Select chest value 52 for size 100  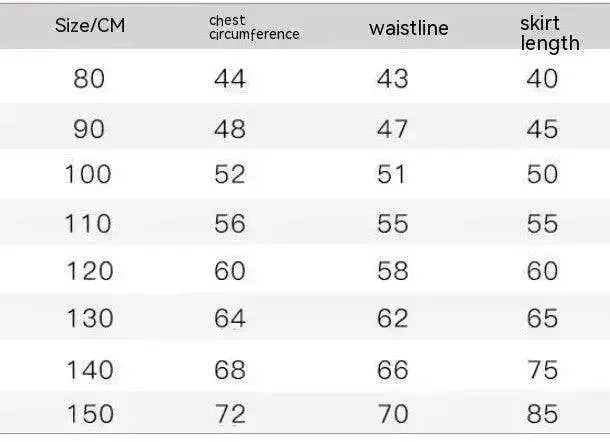[x=230, y=175]
